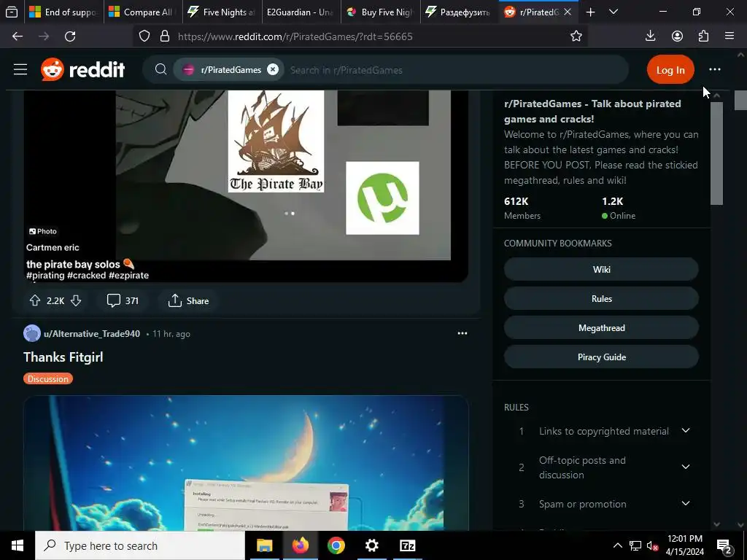Screen dimensions: 747x560
Task: Open Firefox tab overview icon at top-left
Action: tap(12, 12)
